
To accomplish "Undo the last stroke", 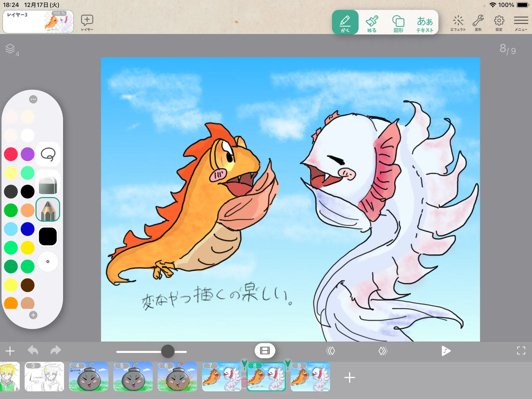I will pyautogui.click(x=33, y=350).
